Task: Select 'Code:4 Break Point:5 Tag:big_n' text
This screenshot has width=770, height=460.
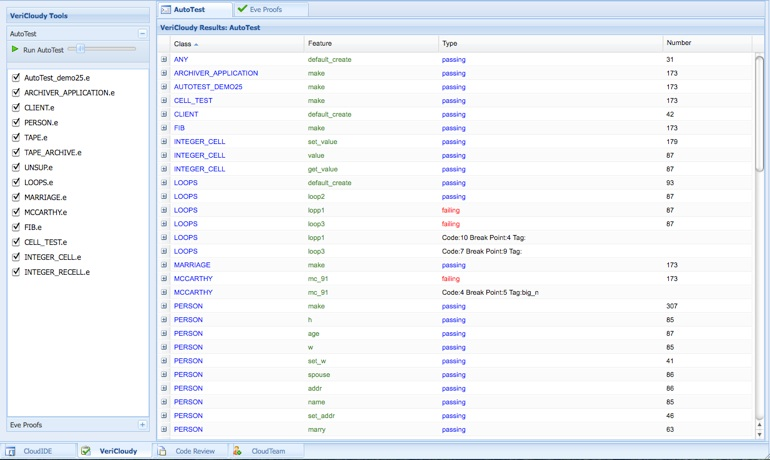Action: pyautogui.click(x=490, y=292)
